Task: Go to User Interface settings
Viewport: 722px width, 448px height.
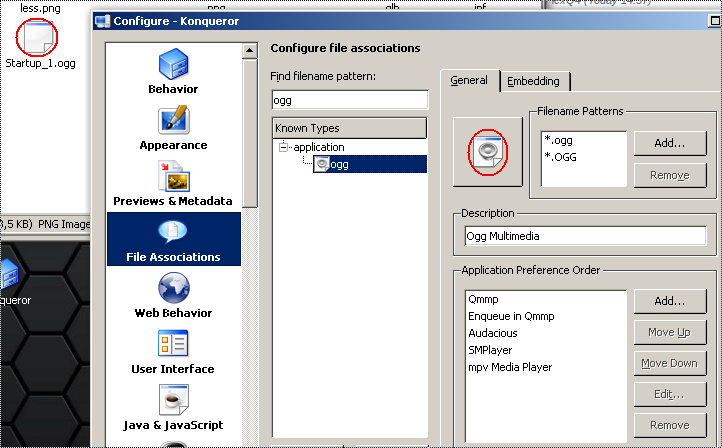Action: 173,352
